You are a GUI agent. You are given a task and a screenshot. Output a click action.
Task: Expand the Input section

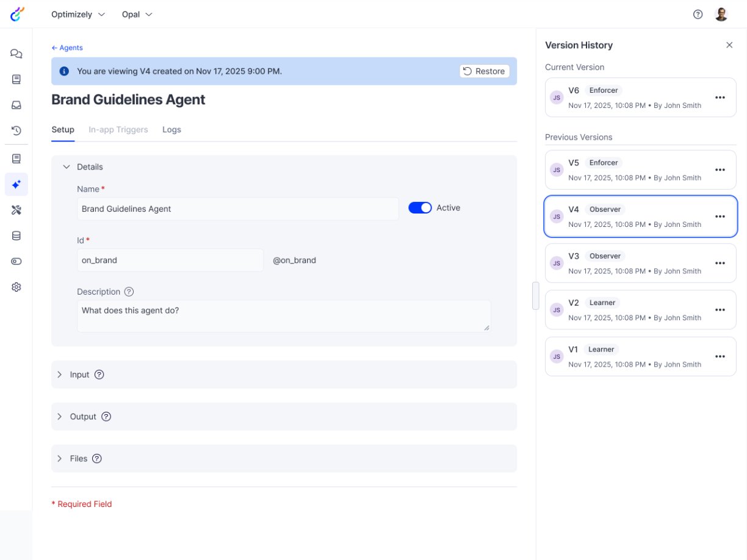click(59, 374)
